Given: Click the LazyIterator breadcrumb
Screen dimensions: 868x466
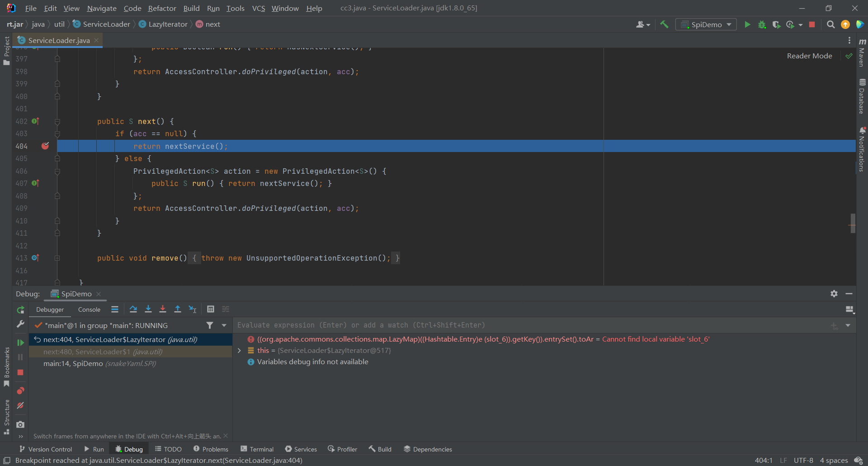Looking at the screenshot, I should point(163,24).
